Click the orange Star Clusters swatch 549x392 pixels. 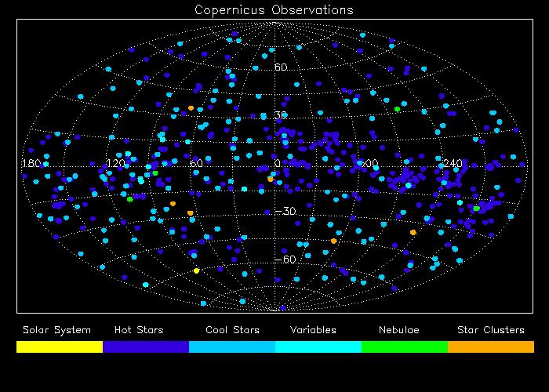point(491,347)
